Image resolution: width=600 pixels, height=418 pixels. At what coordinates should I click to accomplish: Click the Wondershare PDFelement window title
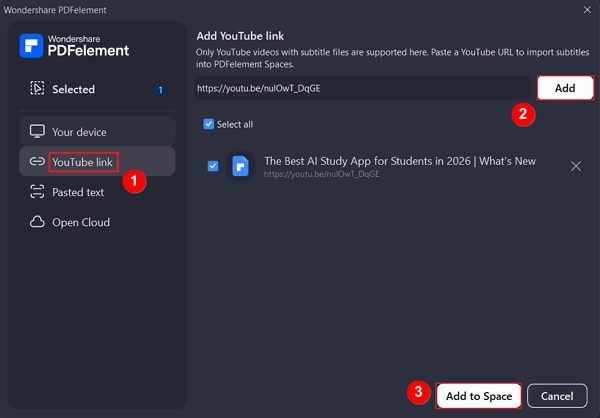[55, 10]
